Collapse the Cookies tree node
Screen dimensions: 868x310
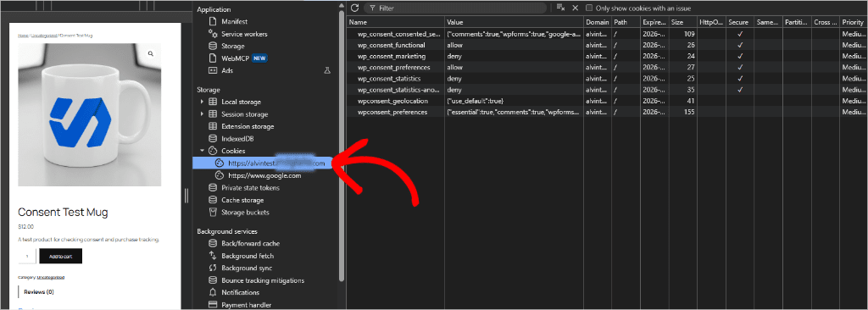202,151
